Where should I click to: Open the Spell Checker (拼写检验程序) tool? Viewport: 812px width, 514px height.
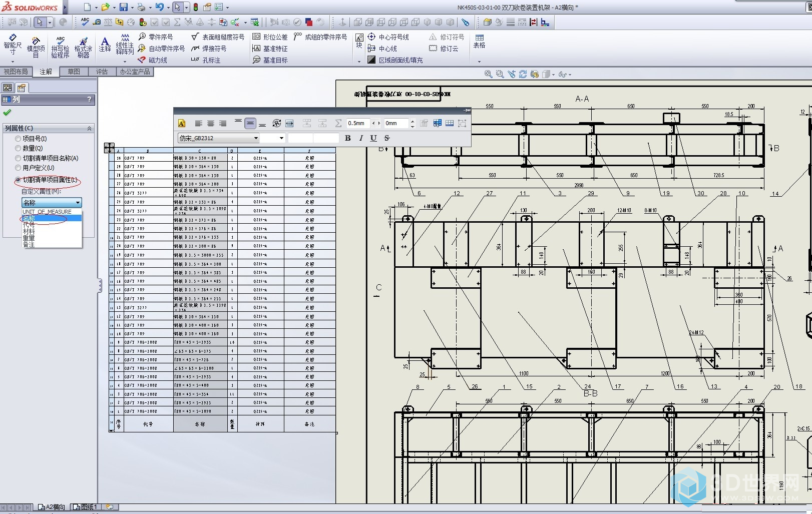point(60,47)
